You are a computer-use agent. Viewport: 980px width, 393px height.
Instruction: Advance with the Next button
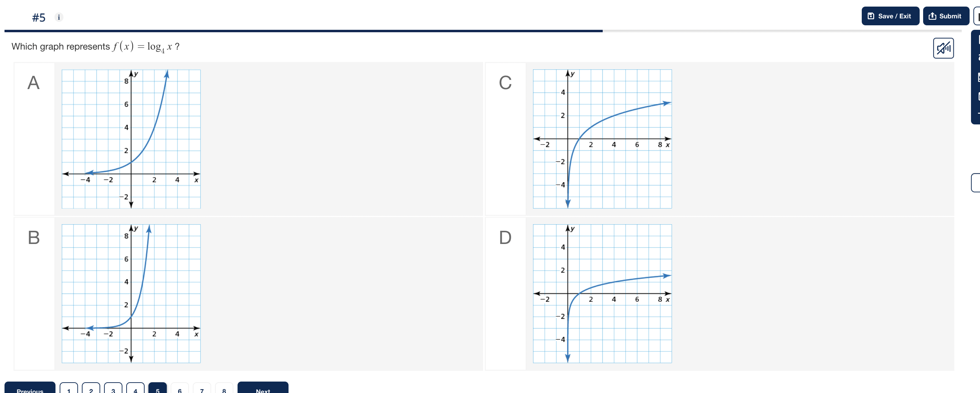263,390
